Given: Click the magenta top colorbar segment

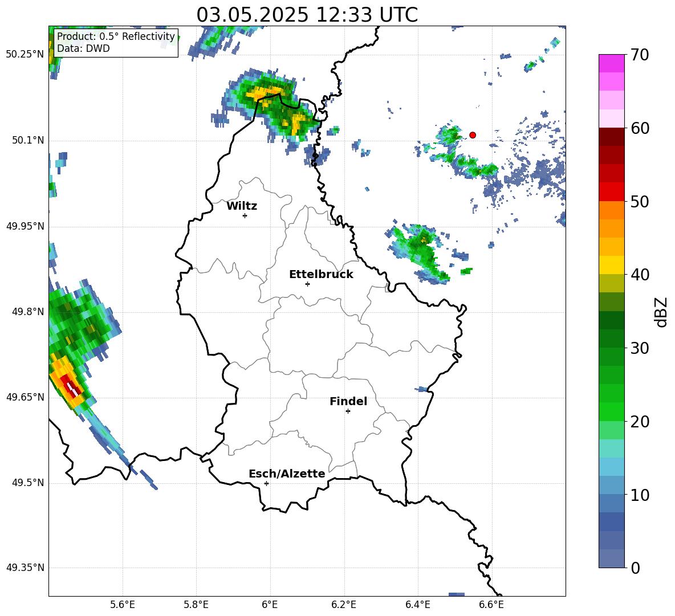Looking at the screenshot, I should (612, 63).
